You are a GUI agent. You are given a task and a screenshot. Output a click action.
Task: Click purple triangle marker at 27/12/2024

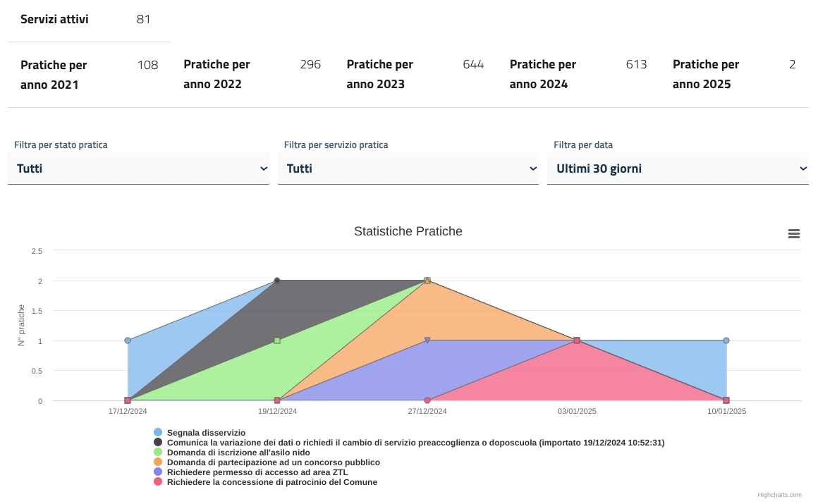(x=427, y=340)
